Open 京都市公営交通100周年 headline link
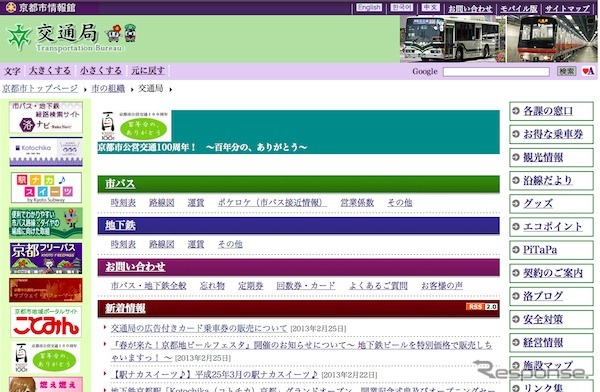 pyautogui.click(x=202, y=147)
